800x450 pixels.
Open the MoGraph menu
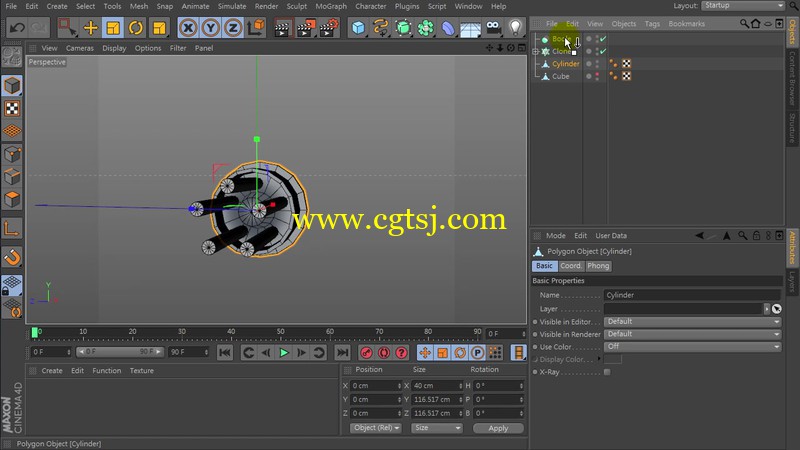coord(331,6)
